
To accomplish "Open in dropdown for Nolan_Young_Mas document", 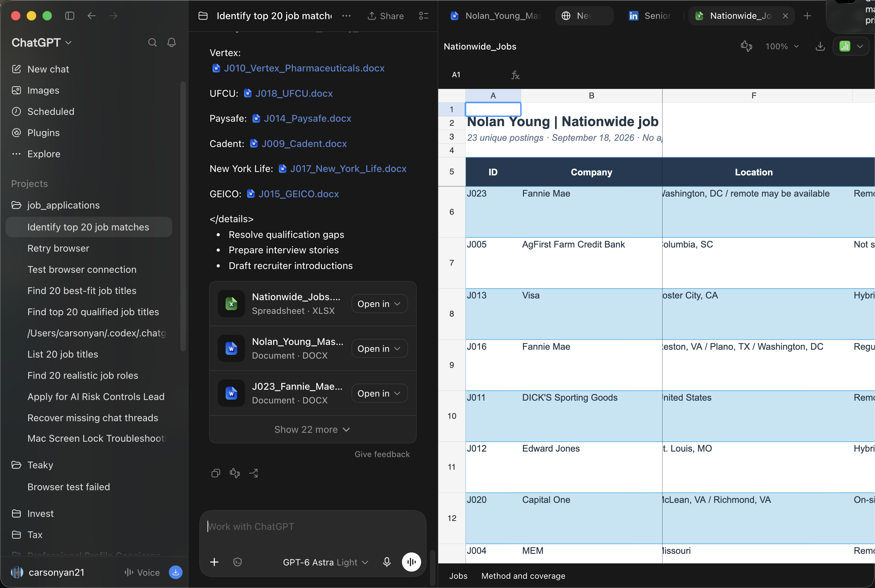I will [x=379, y=348].
